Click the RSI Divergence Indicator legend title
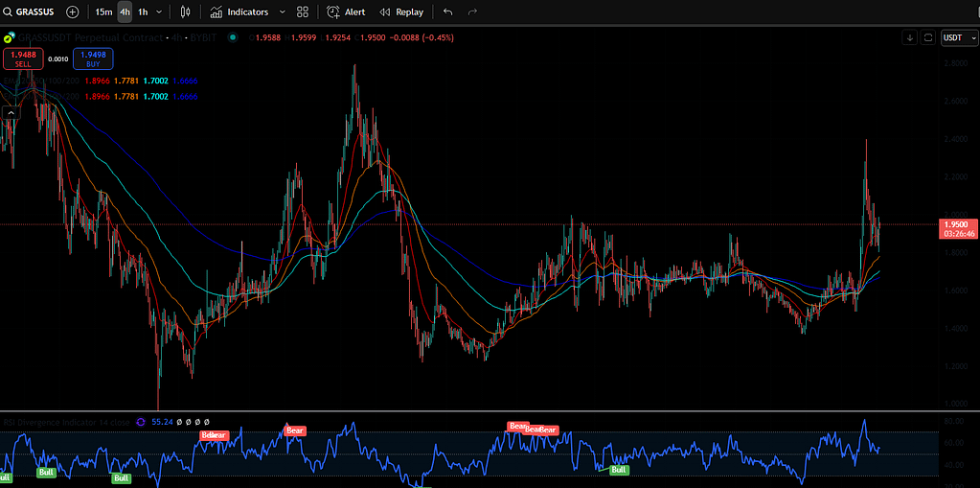The width and height of the screenshot is (980, 488). [66, 422]
